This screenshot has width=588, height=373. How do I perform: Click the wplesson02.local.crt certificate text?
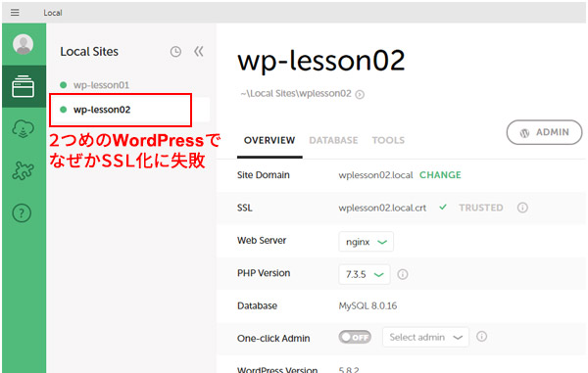tap(382, 208)
